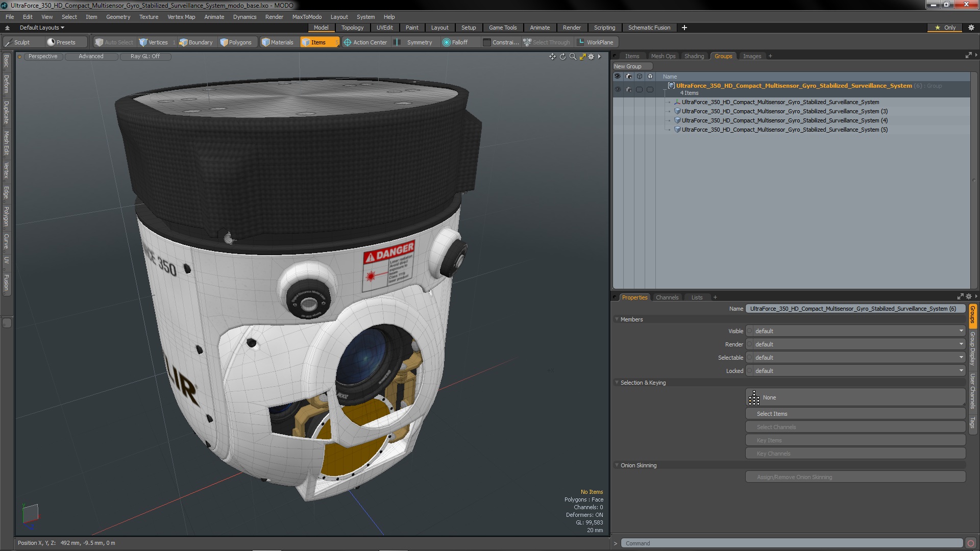Screen dimensions: 980x551
Task: Click the Advanced viewport shading button
Action: click(91, 57)
